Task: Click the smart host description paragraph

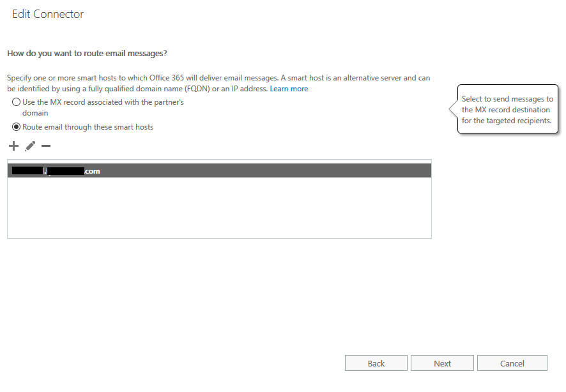Action: pyautogui.click(x=218, y=83)
